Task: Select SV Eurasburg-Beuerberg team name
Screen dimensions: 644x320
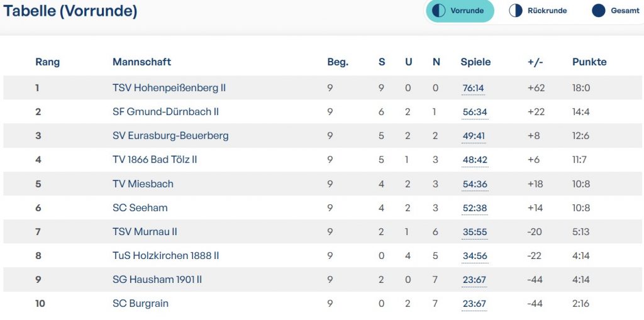Action: click(x=170, y=136)
